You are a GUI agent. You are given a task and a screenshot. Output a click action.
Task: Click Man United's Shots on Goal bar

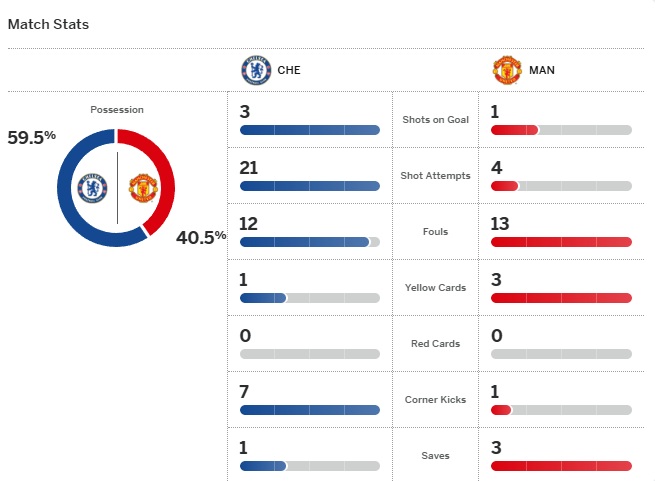(x=561, y=130)
